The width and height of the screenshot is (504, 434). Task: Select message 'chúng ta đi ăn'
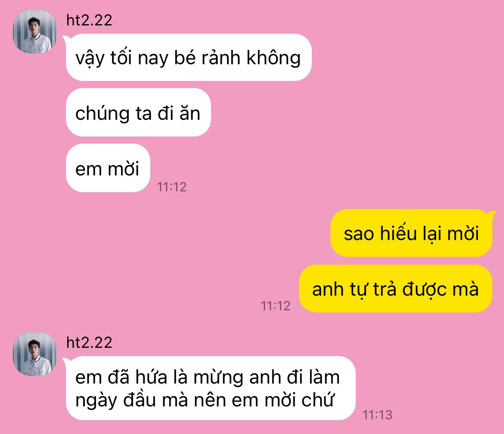[138, 112]
